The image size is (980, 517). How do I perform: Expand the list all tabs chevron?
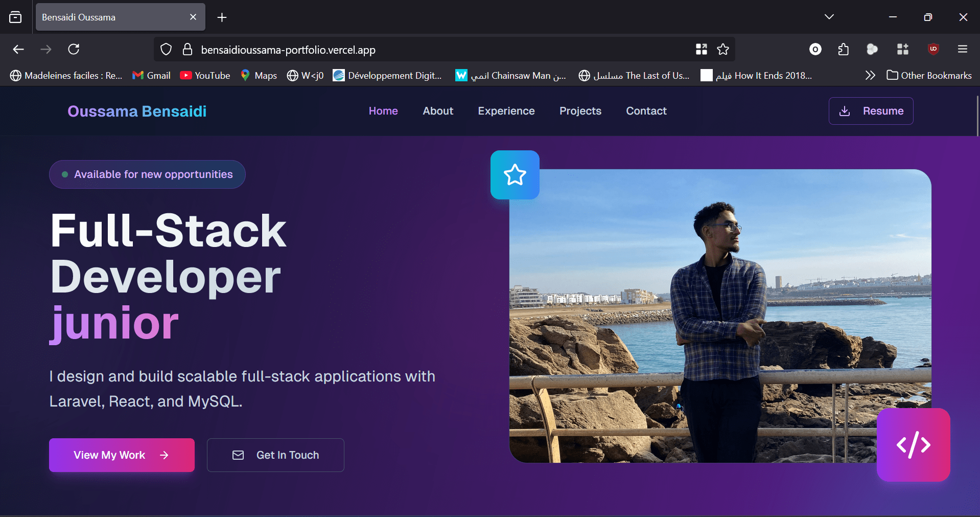pos(829,17)
